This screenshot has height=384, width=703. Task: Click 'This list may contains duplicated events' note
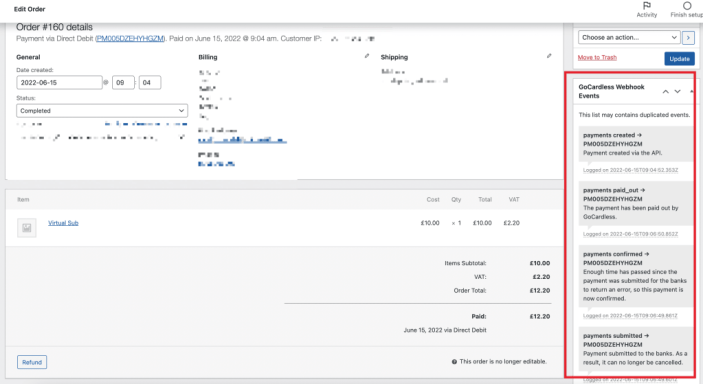click(x=634, y=115)
